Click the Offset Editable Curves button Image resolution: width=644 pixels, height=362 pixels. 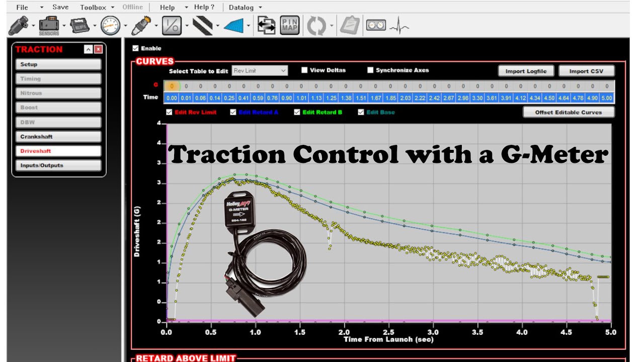coord(569,112)
